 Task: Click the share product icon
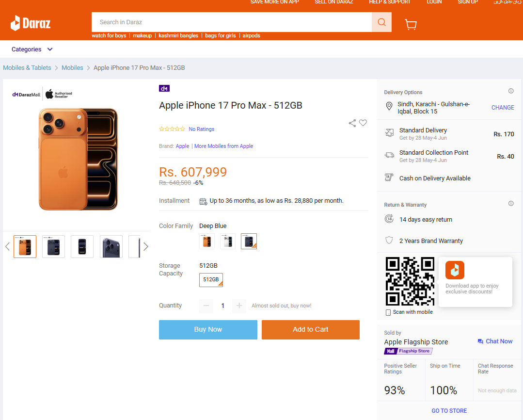tap(352, 123)
